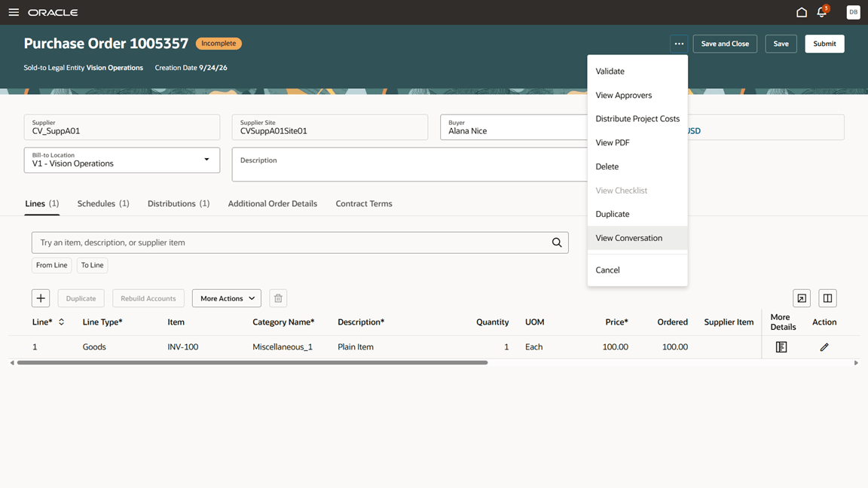Viewport: 868px width, 488px height.
Task: Expand the More Actions dropdown
Action: (x=226, y=298)
